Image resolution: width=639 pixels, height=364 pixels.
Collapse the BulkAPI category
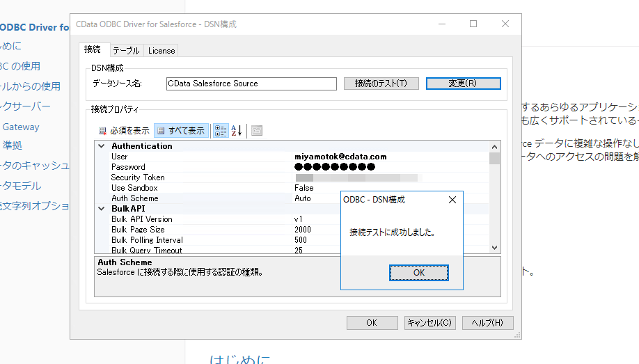coord(102,209)
